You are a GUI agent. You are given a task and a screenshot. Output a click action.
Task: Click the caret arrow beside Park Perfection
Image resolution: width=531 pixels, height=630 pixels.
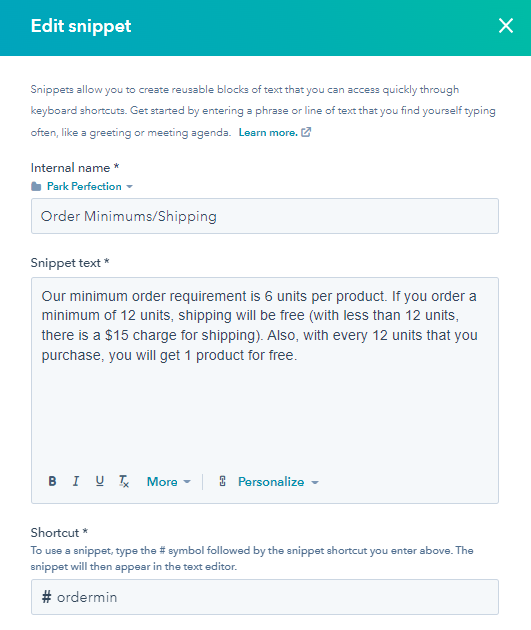[129, 187]
